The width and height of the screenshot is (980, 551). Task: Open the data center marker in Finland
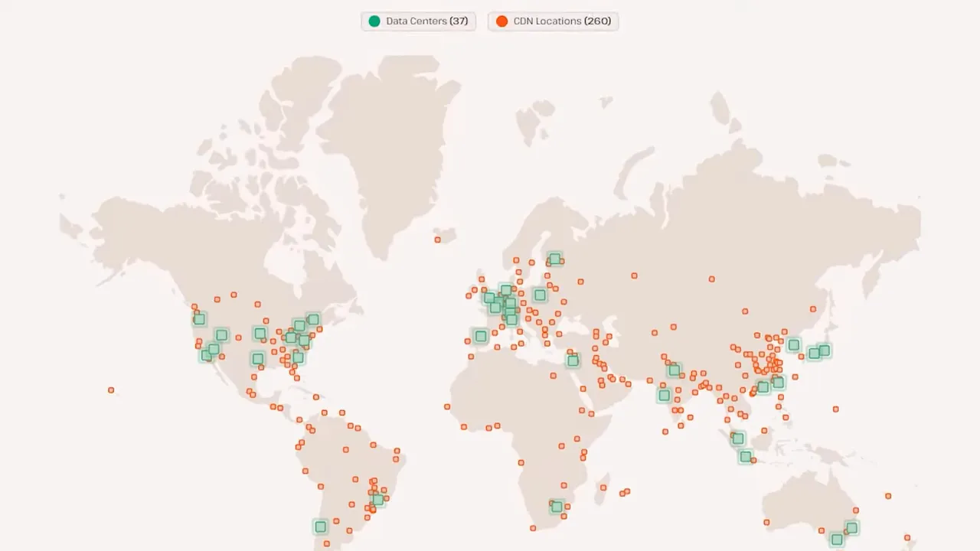point(555,259)
